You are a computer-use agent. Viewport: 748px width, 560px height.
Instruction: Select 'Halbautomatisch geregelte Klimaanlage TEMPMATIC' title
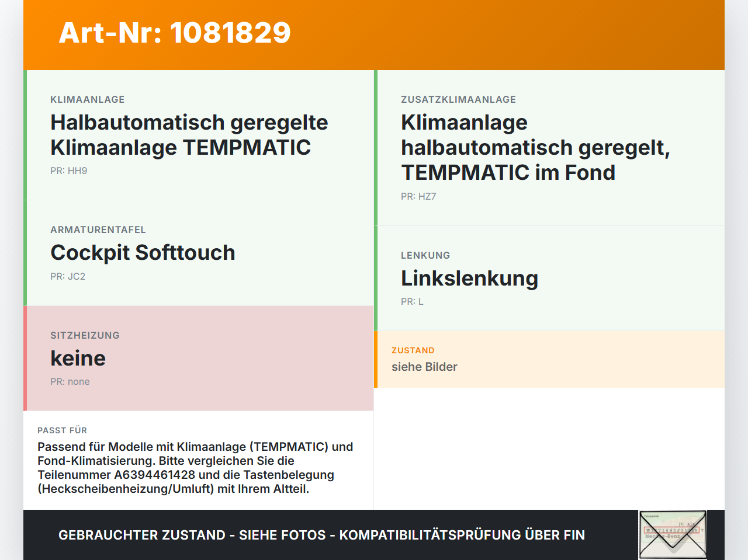coord(189,135)
